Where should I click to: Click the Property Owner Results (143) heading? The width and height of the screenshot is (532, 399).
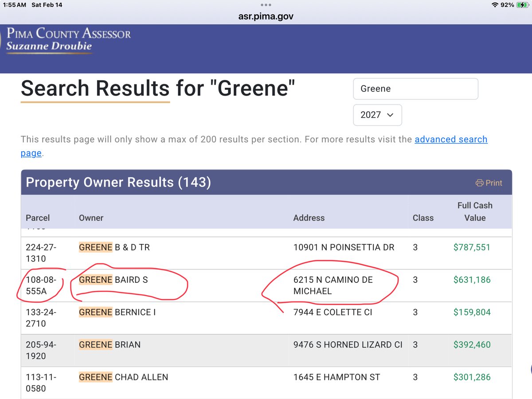pyautogui.click(x=118, y=182)
